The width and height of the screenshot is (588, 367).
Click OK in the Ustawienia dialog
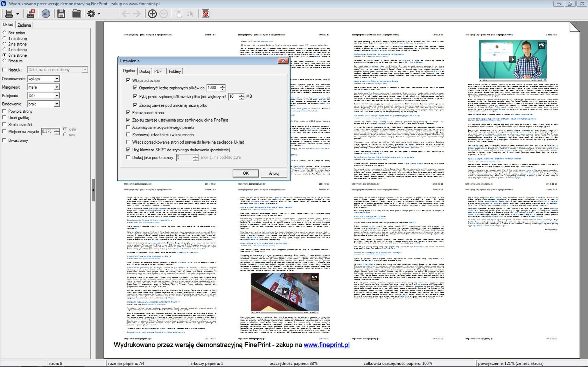coord(246,173)
